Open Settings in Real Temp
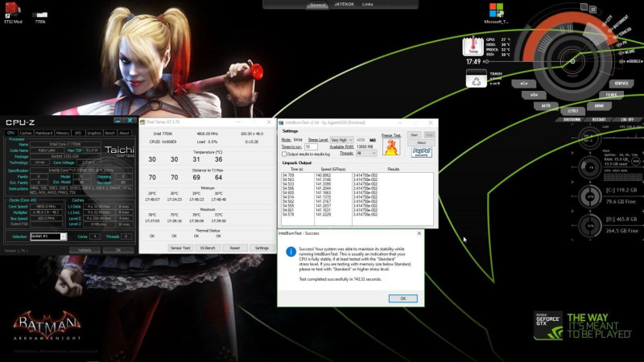The width and height of the screenshot is (644, 362). point(262,248)
